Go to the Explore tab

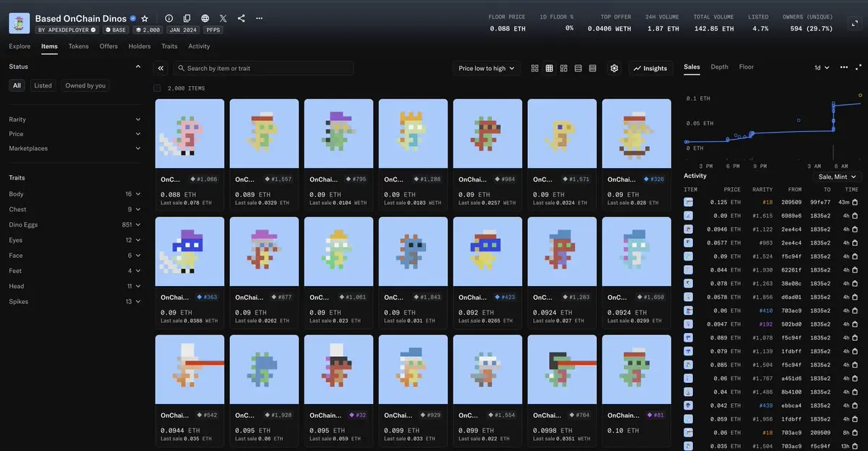tap(20, 46)
